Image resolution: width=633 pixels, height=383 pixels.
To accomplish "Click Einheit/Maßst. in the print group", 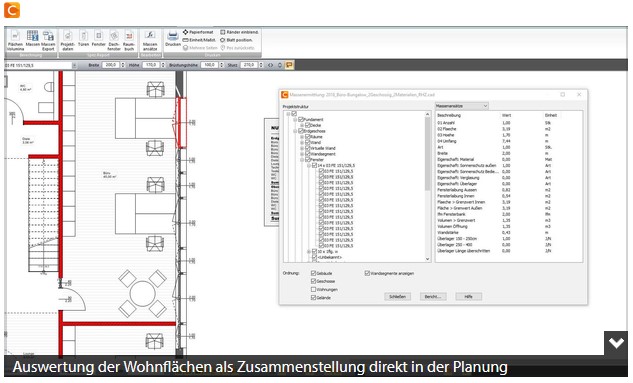I will click(199, 40).
